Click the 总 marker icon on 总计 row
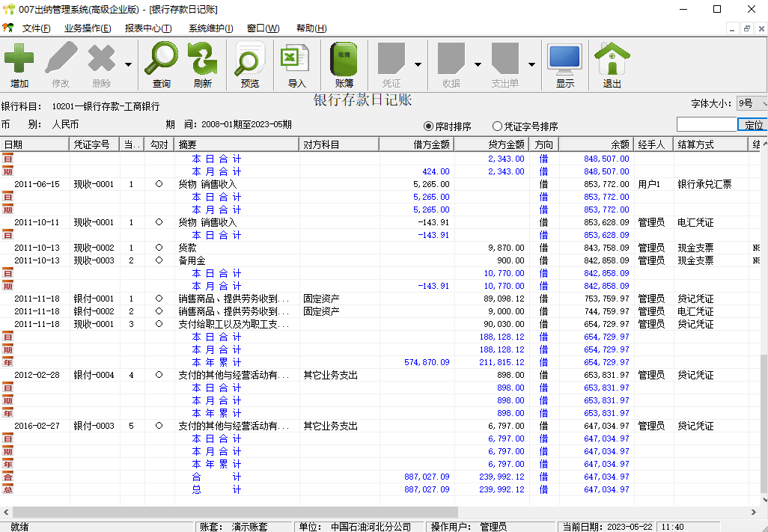The image size is (768, 532). (7, 489)
